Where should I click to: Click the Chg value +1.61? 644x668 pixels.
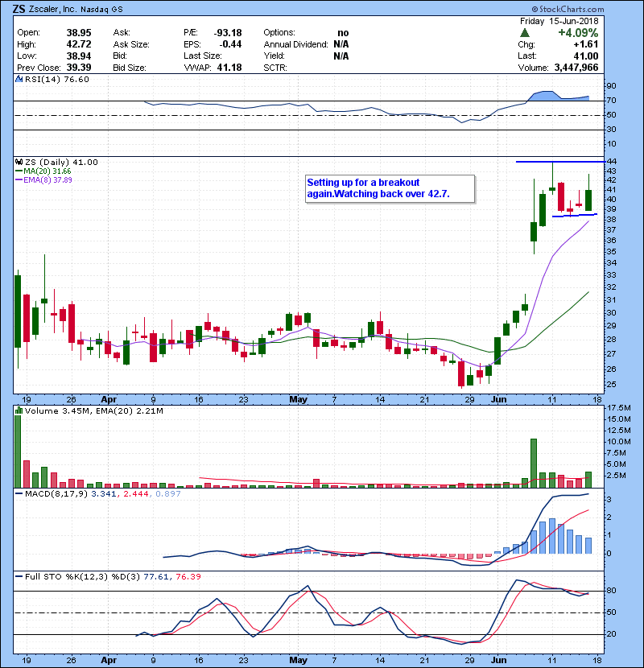pyautogui.click(x=585, y=44)
